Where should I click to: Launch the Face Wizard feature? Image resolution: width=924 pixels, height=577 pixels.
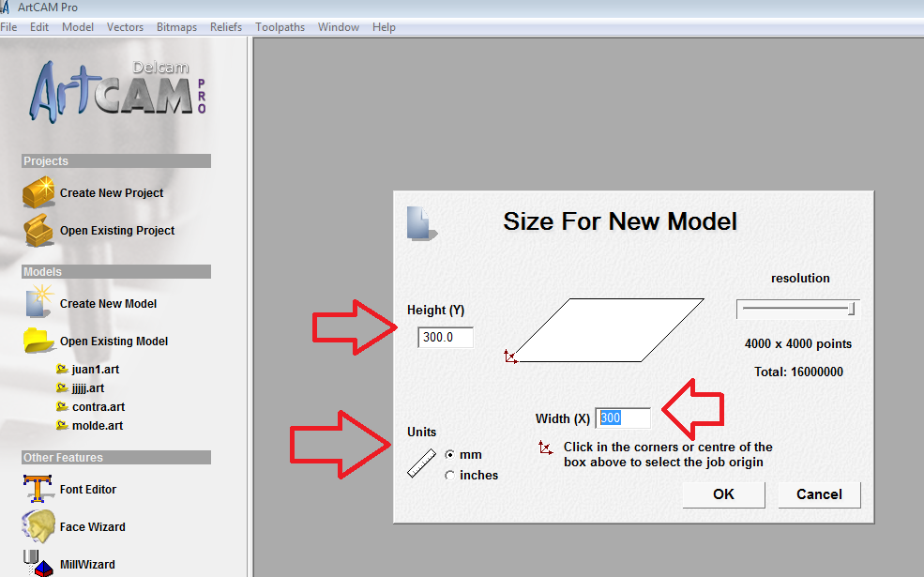93,527
